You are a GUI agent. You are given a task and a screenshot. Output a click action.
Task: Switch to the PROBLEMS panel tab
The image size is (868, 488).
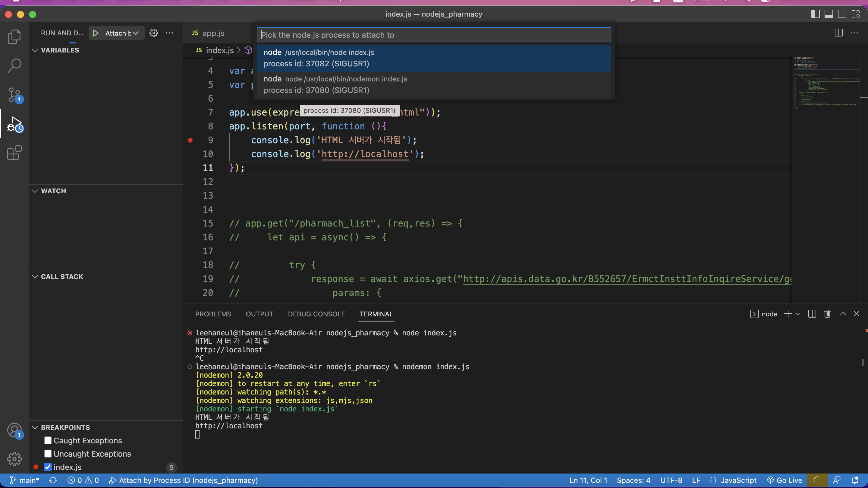[213, 314]
